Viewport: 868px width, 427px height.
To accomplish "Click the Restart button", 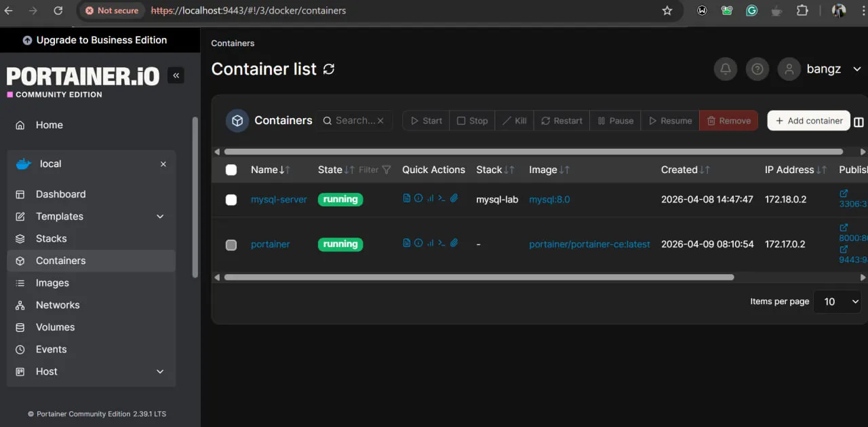I will (x=561, y=121).
